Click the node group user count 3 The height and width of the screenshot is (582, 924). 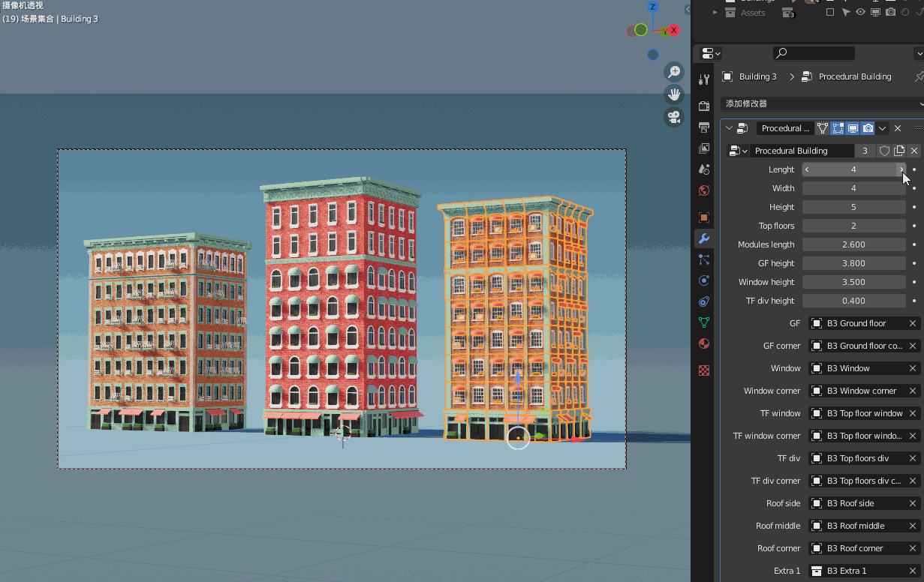click(x=865, y=151)
